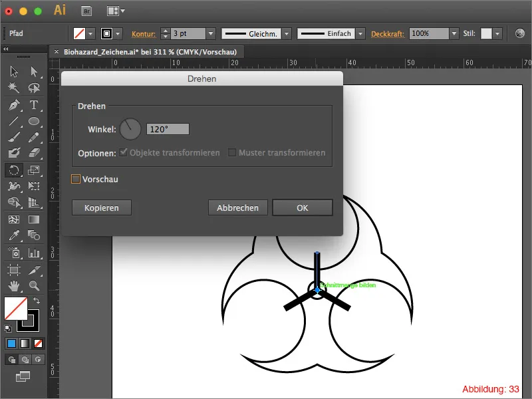
Task: Enable the Vorschau preview checkbox
Action: [x=76, y=179]
